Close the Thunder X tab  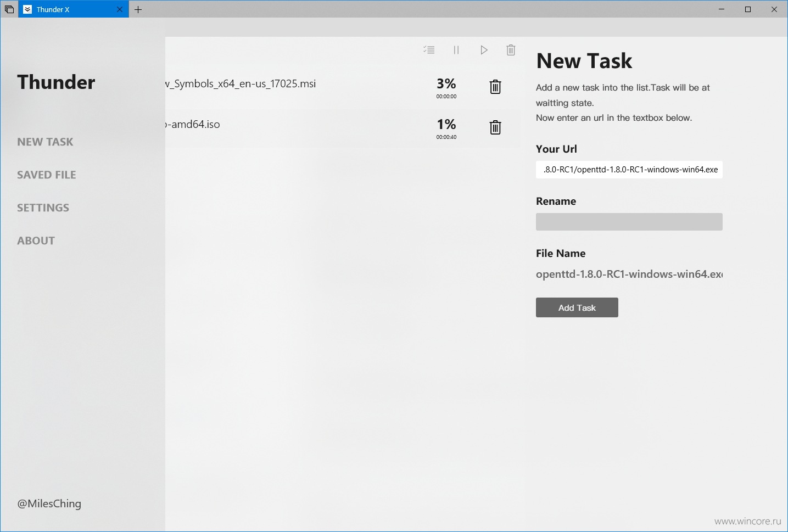click(x=120, y=9)
